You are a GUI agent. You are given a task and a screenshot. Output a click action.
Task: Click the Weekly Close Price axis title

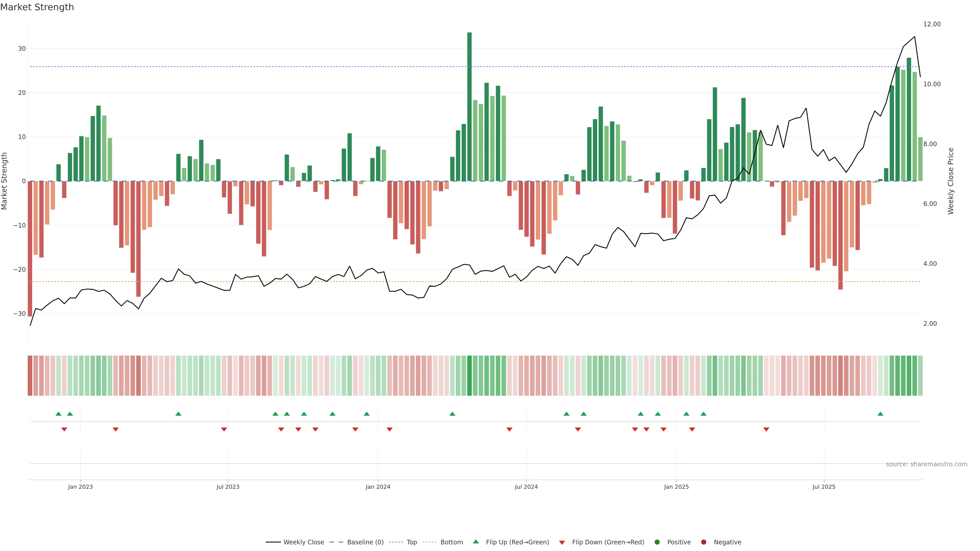click(951, 181)
